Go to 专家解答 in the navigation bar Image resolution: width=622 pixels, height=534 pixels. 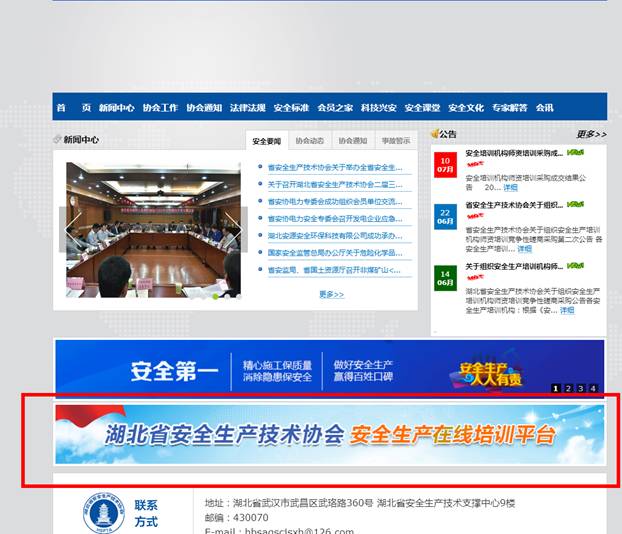click(510, 108)
